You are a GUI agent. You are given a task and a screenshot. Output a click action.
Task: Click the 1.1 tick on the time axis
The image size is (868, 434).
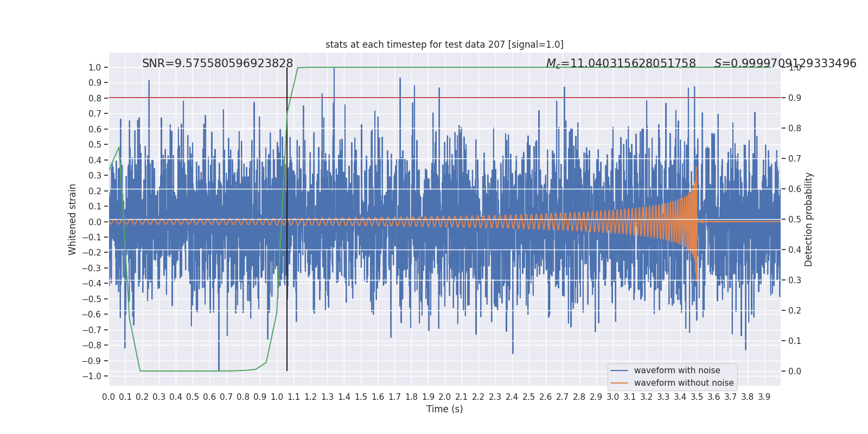(293, 397)
